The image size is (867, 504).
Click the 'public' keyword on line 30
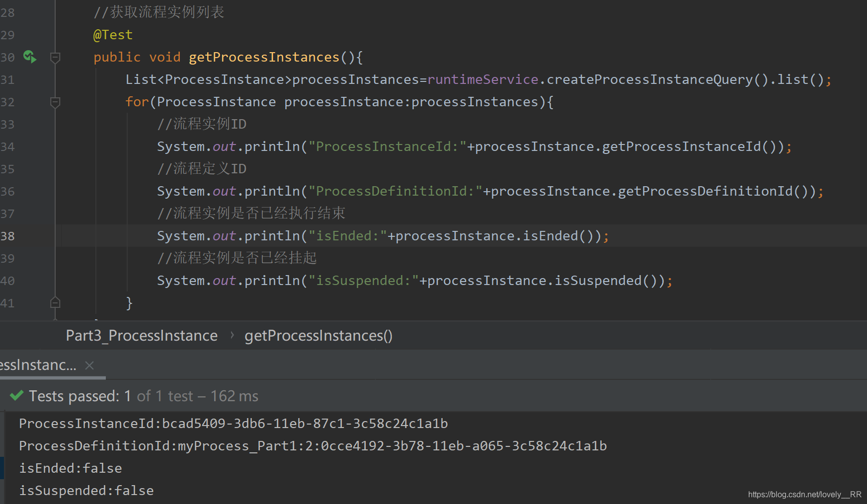tap(117, 57)
